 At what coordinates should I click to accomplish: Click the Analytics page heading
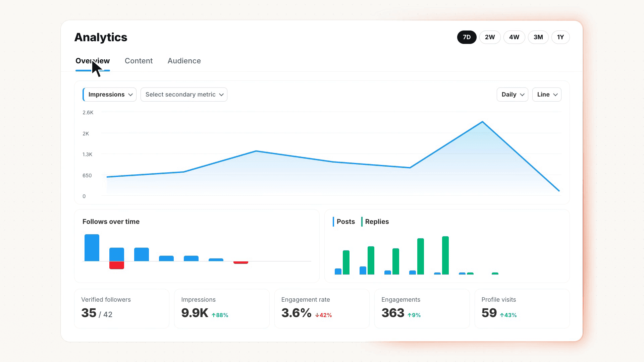[101, 37]
